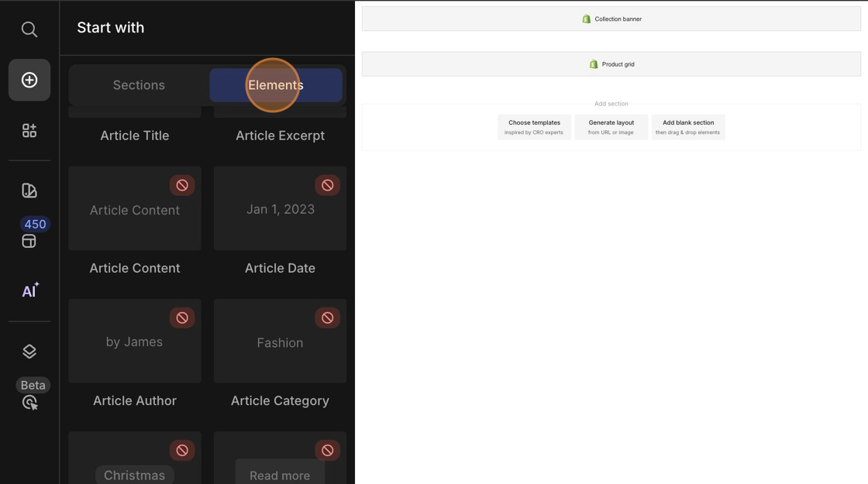Click the Add blank section button

coord(688,127)
